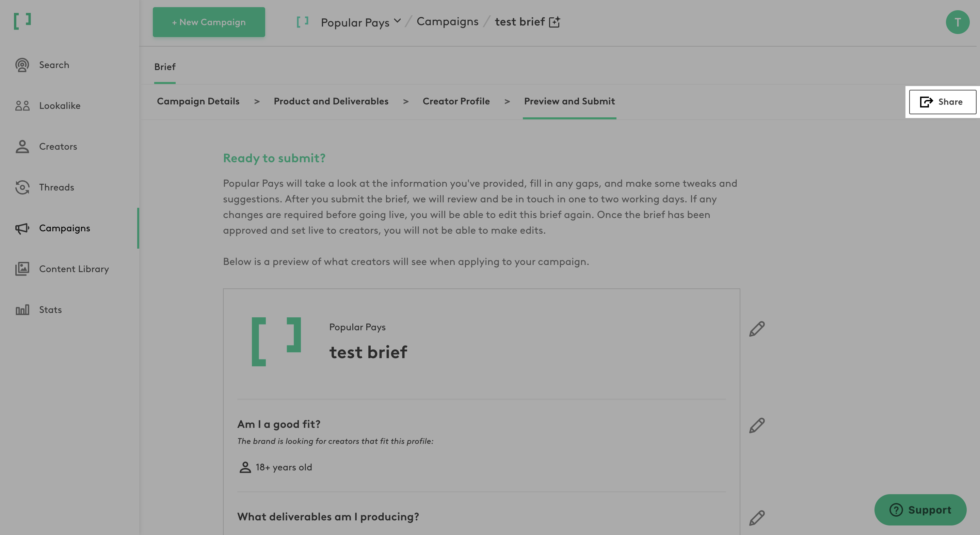Screen dimensions: 980x535
Task: Click the Content Library image icon
Action: pyautogui.click(x=22, y=269)
